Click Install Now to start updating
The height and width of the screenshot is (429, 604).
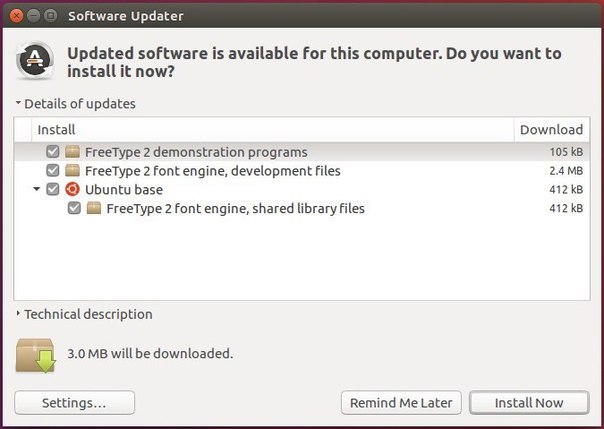click(529, 403)
